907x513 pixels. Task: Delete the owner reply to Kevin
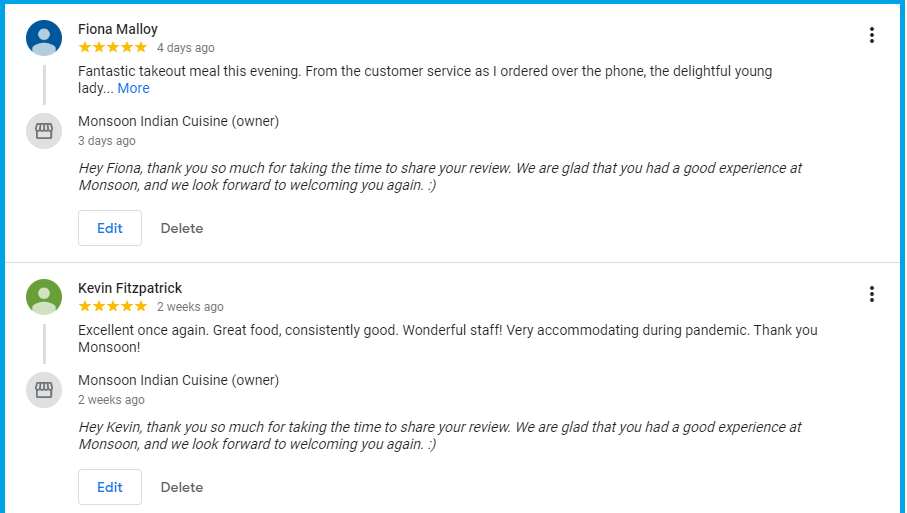click(x=182, y=488)
